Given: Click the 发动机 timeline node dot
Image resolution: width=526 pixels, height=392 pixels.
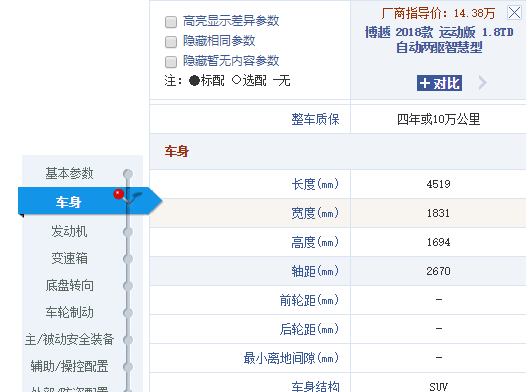Looking at the screenshot, I should coord(128,232).
